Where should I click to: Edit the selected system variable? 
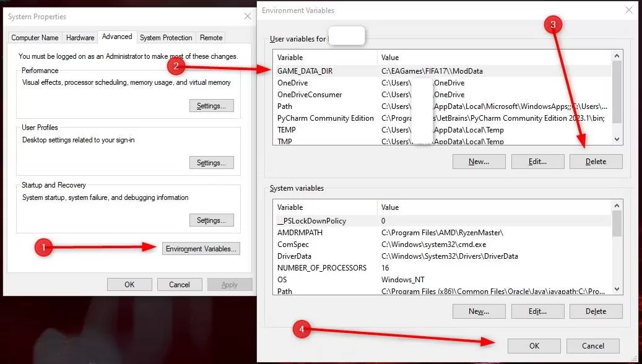click(537, 311)
